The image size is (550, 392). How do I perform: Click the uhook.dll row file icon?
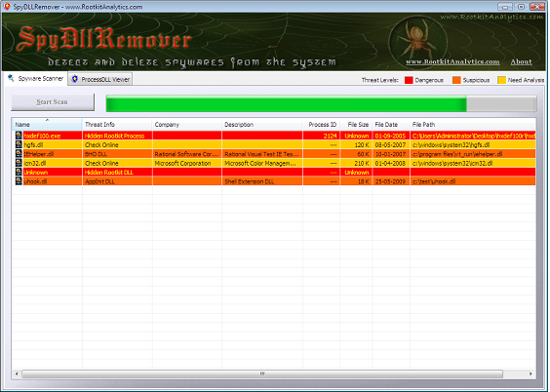19,181
